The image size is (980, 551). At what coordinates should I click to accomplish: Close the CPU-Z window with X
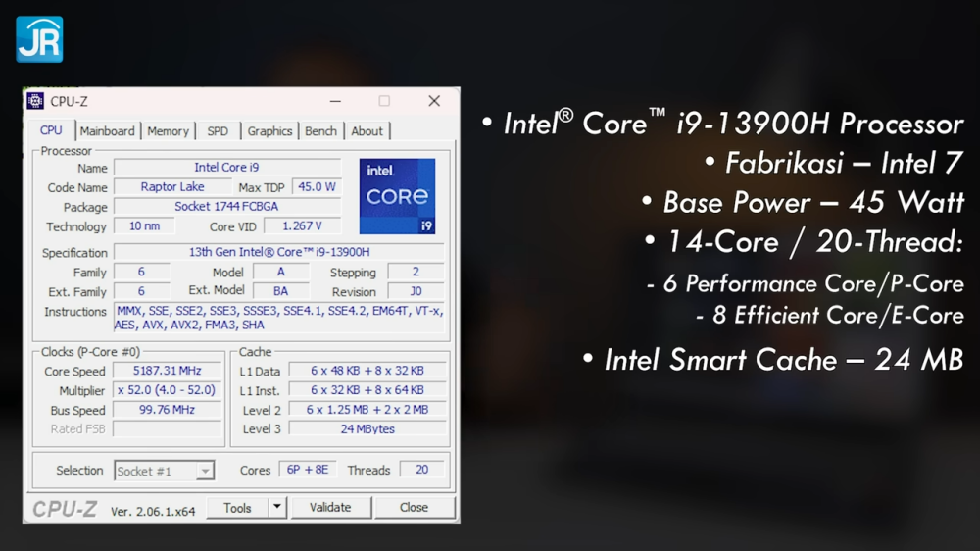pos(434,101)
